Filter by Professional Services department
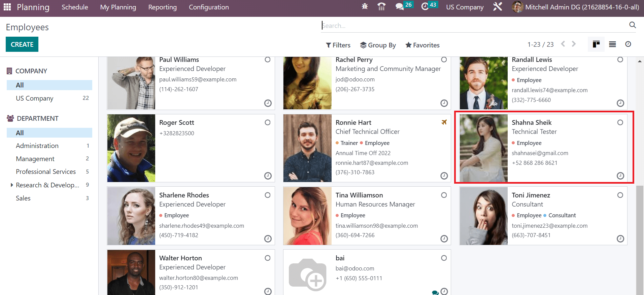The height and width of the screenshot is (295, 644). [49, 172]
